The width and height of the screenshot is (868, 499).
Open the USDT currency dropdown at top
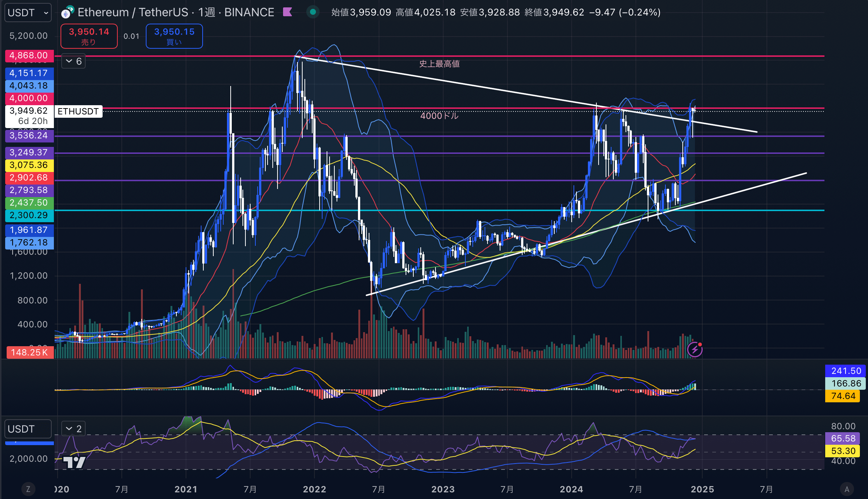pyautogui.click(x=28, y=13)
